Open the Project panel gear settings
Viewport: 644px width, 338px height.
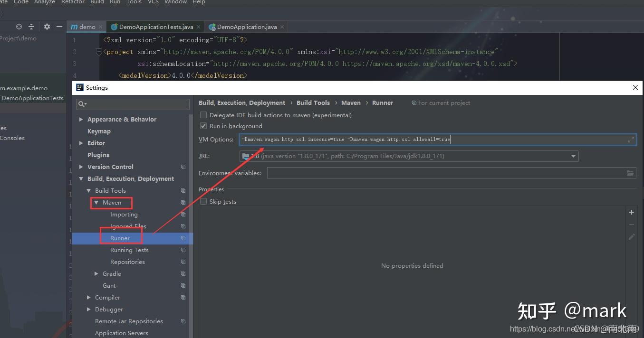coord(47,27)
